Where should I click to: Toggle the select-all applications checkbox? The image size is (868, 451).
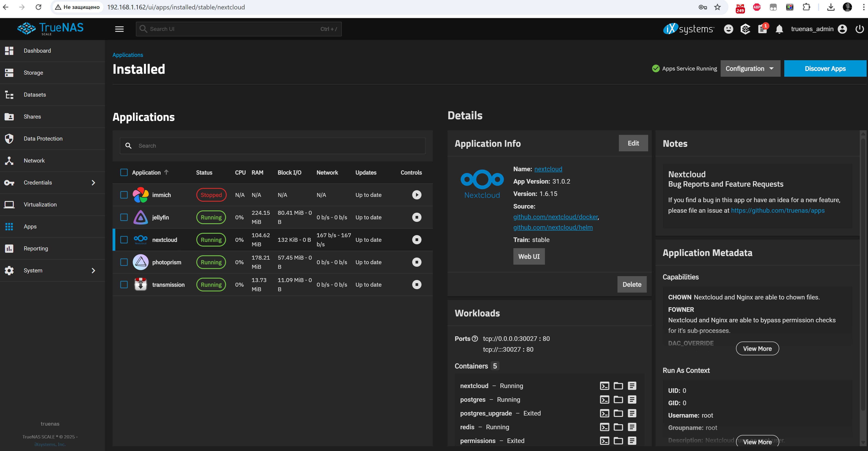[x=124, y=173]
